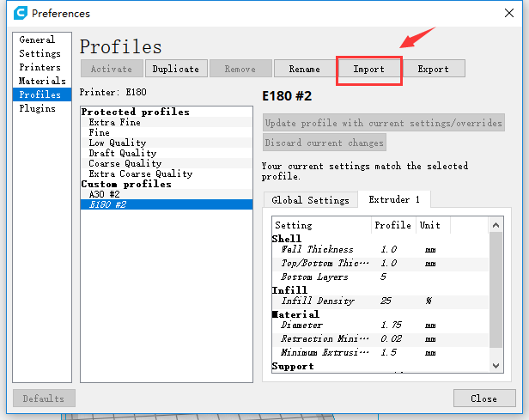Select the A30 #2 custom profile
The width and height of the screenshot is (529, 420).
(x=167, y=194)
